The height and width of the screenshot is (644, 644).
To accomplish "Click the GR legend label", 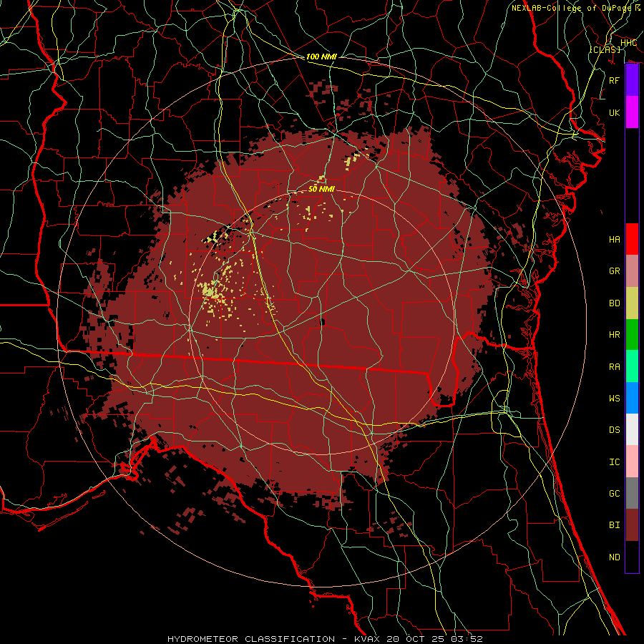I will [x=615, y=271].
